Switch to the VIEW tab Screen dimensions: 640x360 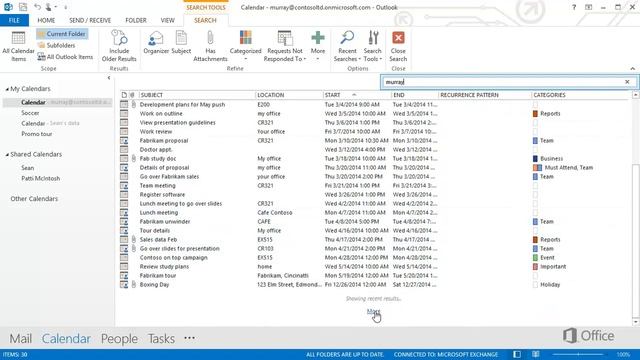click(167, 20)
